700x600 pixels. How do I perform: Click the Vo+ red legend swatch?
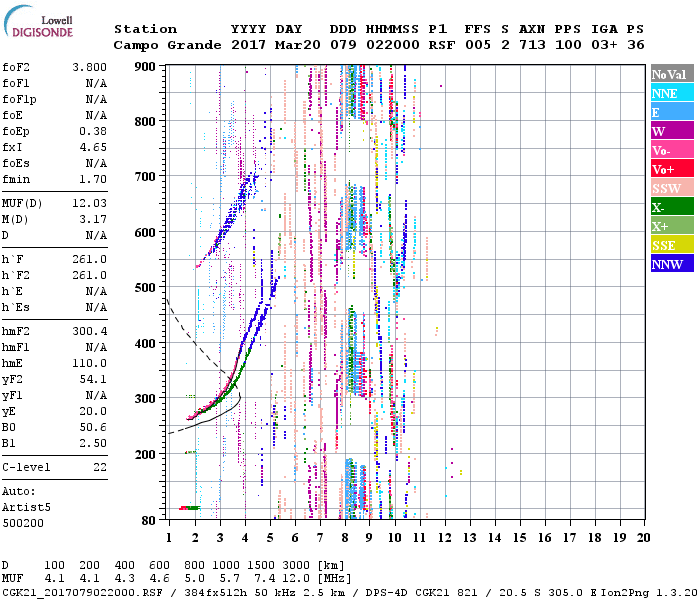pos(672,169)
